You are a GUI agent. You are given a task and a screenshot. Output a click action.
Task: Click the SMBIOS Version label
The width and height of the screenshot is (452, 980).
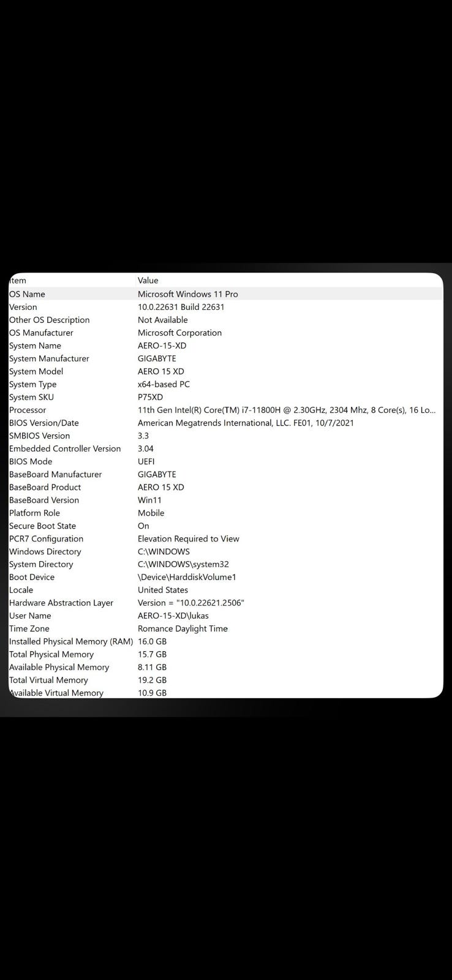click(x=39, y=435)
